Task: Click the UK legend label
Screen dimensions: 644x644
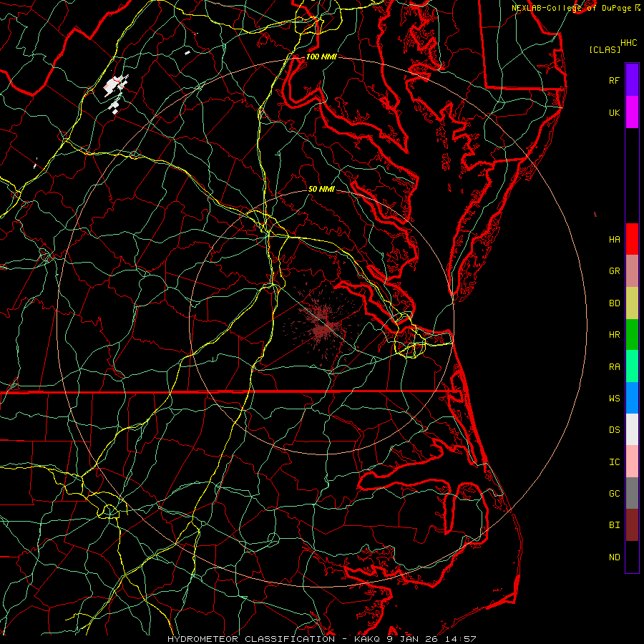Action: coord(614,112)
